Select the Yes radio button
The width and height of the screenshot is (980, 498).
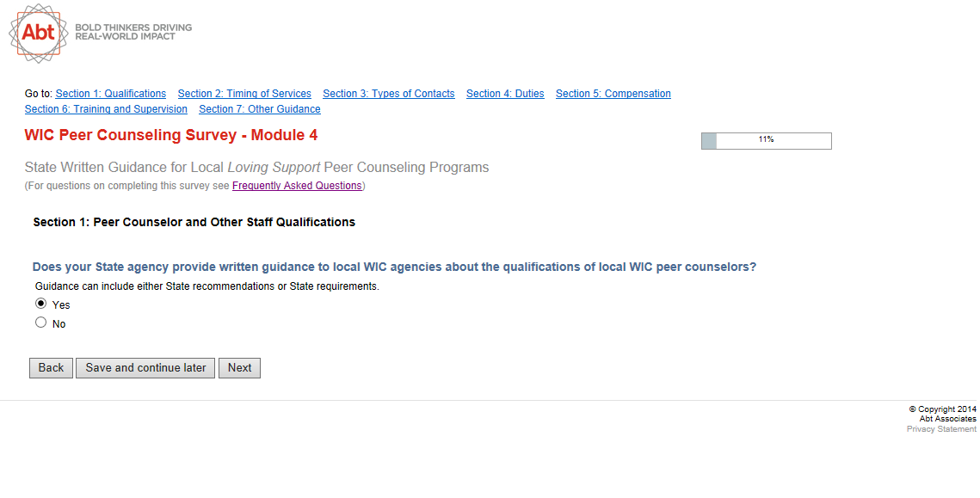(40, 304)
